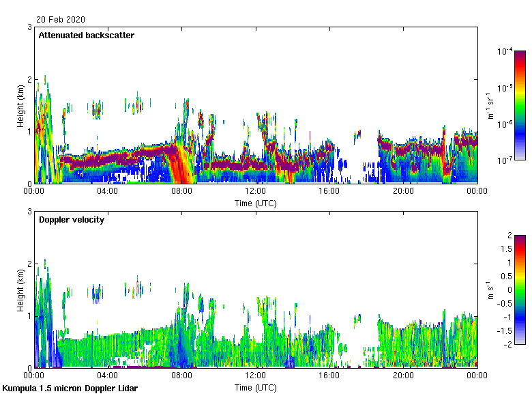This screenshot has height=396, width=532.
Task: Click "Height (km)" axis label of Doppler plot
Action: coord(20,289)
